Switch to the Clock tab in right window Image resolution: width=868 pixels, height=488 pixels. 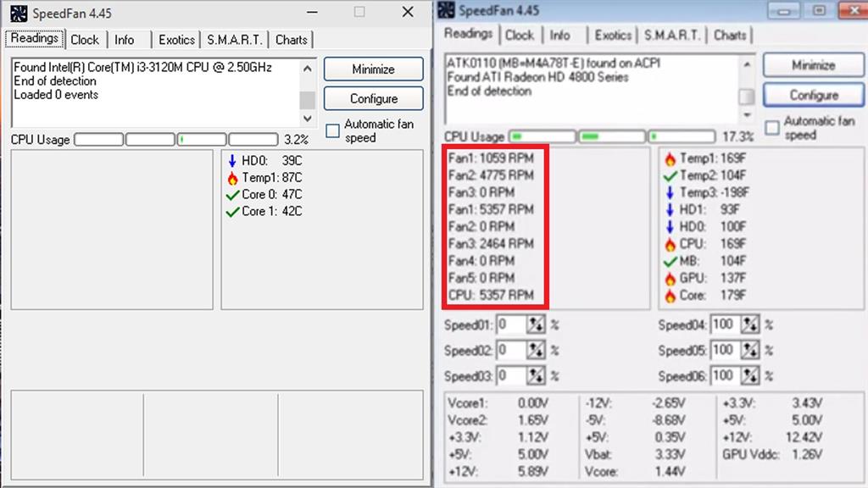(x=520, y=36)
